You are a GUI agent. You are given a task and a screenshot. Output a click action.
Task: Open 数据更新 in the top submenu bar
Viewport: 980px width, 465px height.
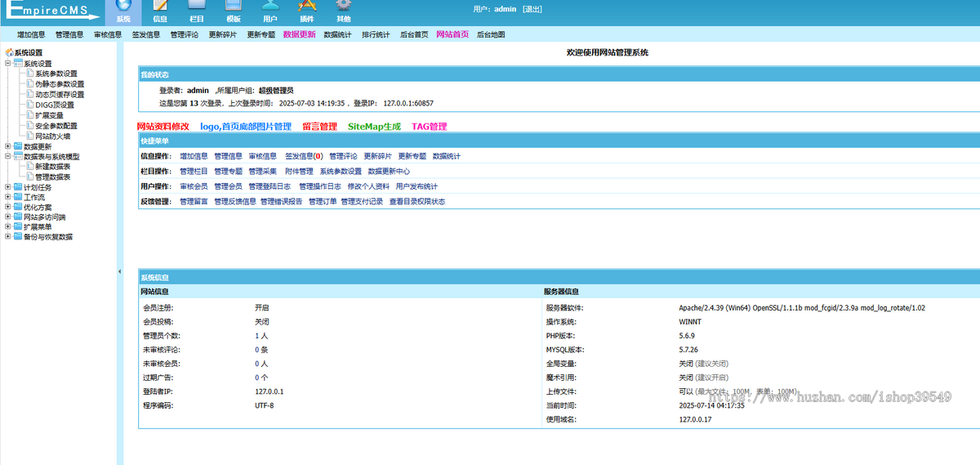click(x=299, y=35)
